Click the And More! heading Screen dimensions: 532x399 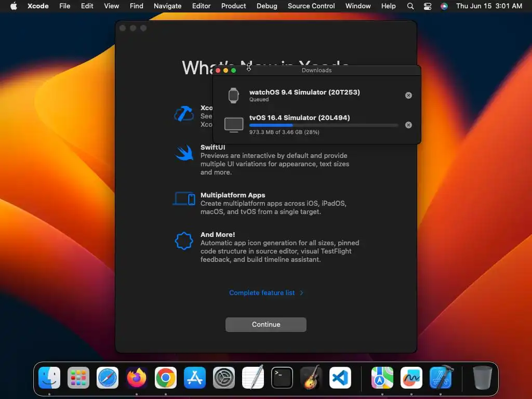click(x=218, y=234)
